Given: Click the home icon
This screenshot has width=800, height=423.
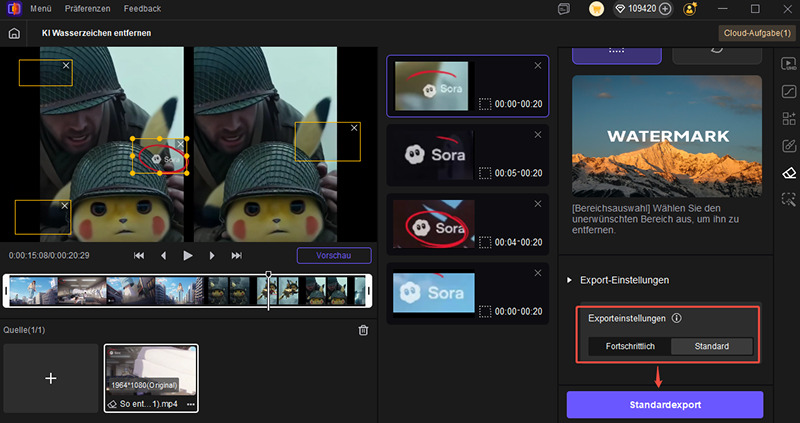Looking at the screenshot, I should tap(14, 33).
